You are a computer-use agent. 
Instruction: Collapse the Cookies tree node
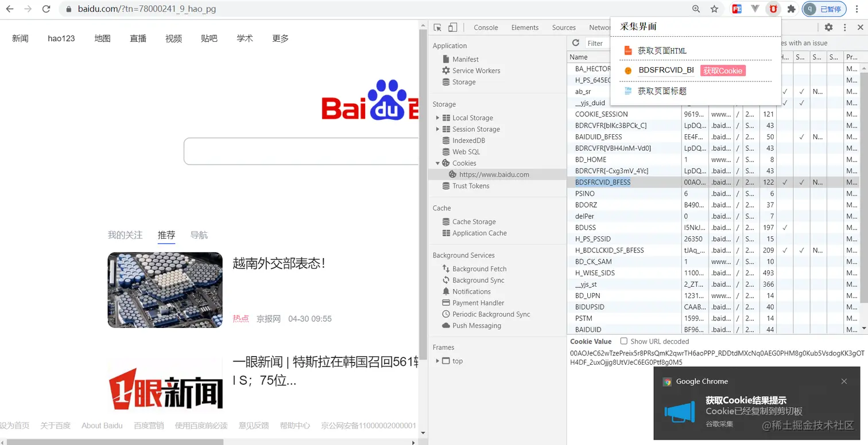[x=437, y=163]
